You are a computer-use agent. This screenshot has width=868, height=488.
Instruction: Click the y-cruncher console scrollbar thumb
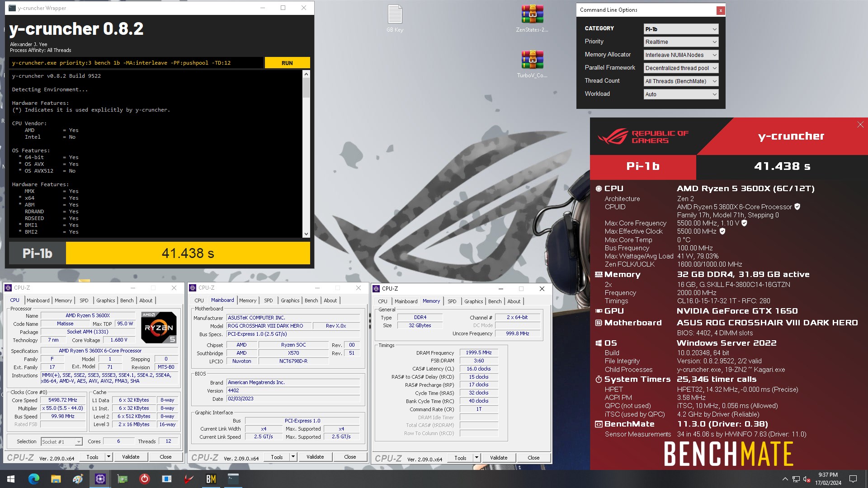tap(306, 88)
